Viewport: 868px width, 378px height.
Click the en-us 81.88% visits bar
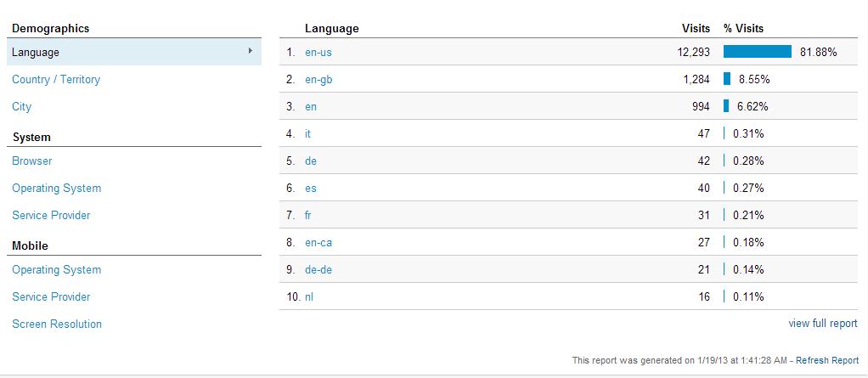pos(757,52)
